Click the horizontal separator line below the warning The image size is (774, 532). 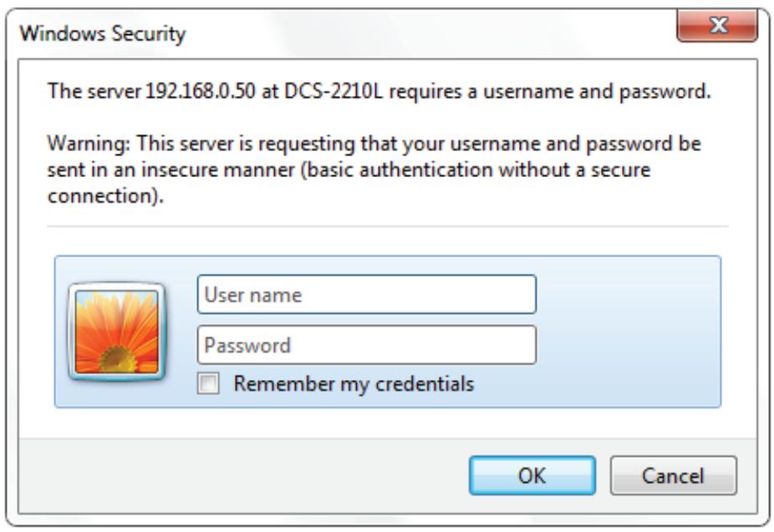387,225
